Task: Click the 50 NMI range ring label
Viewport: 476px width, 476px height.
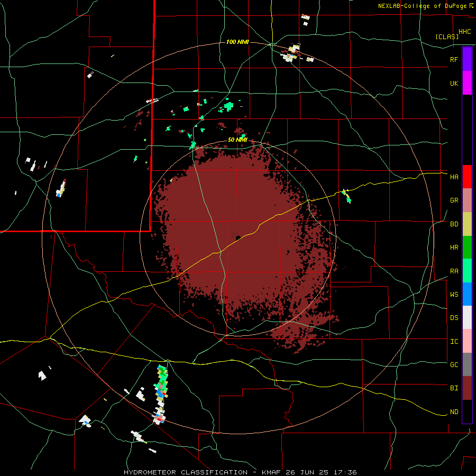Action: tap(237, 140)
